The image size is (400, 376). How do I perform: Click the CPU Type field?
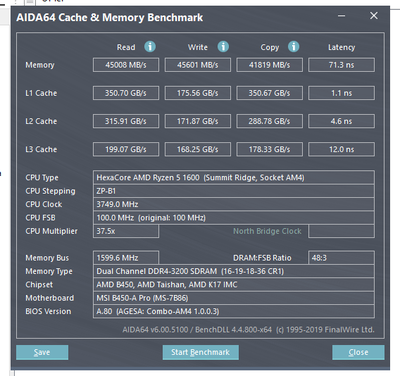click(x=234, y=177)
